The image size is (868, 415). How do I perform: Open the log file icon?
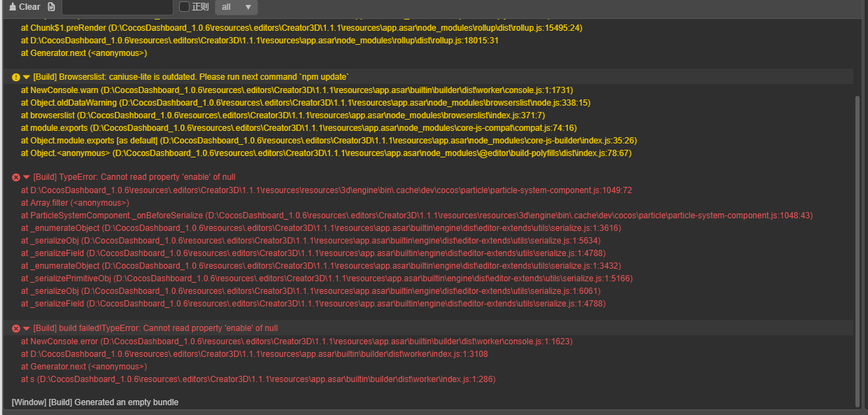pos(51,7)
